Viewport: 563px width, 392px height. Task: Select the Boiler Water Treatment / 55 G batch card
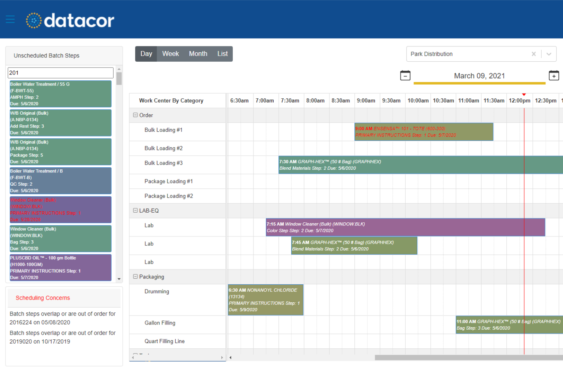[x=61, y=94]
